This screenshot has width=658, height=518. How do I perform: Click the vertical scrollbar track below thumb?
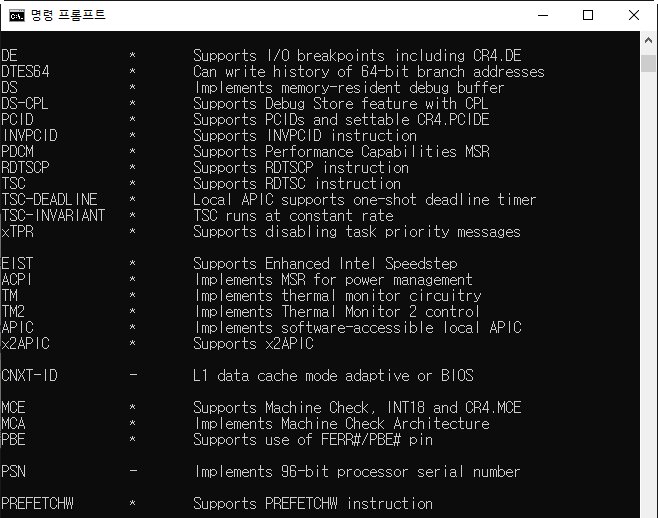click(648, 294)
